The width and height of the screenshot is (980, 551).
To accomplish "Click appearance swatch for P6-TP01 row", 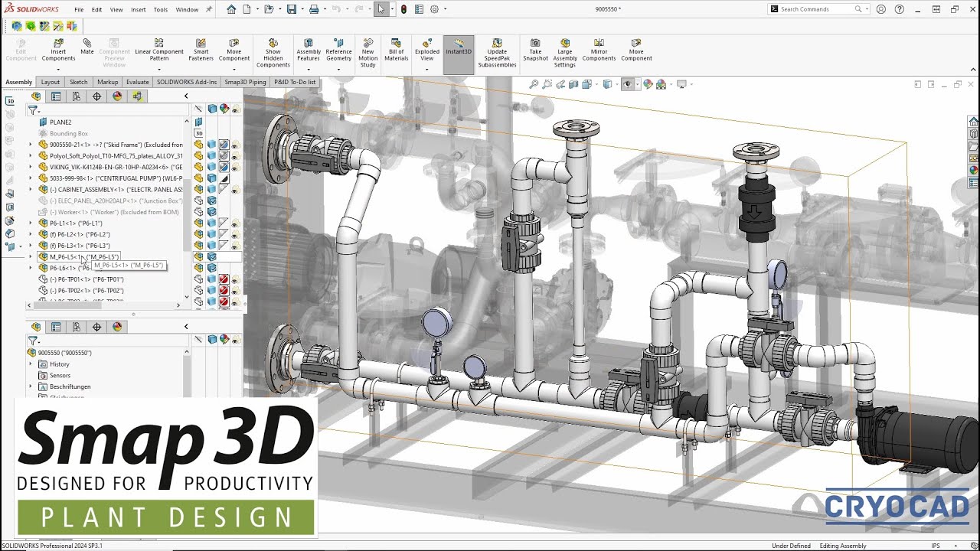I will (x=224, y=279).
